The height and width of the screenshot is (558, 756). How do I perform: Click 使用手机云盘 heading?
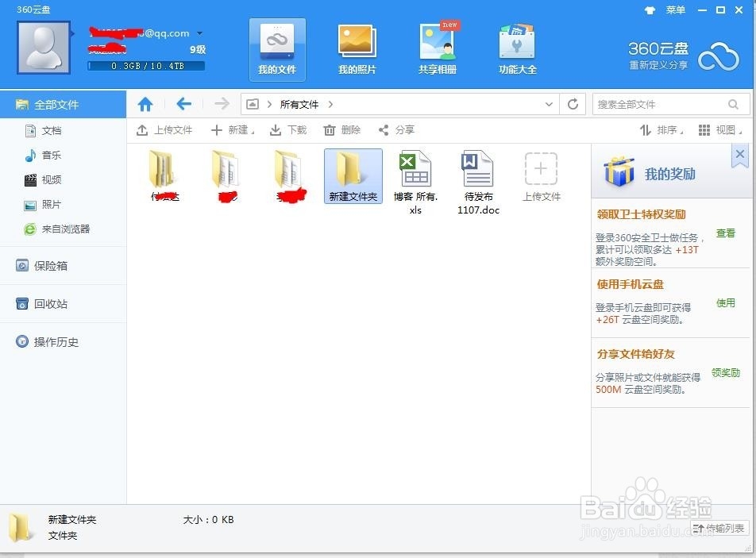click(x=631, y=284)
